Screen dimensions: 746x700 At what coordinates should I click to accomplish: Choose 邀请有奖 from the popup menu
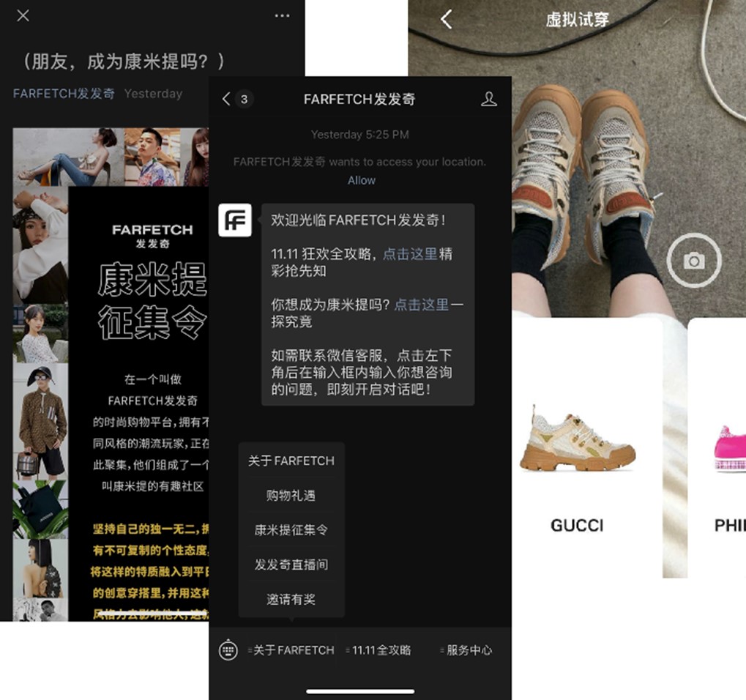tap(291, 599)
